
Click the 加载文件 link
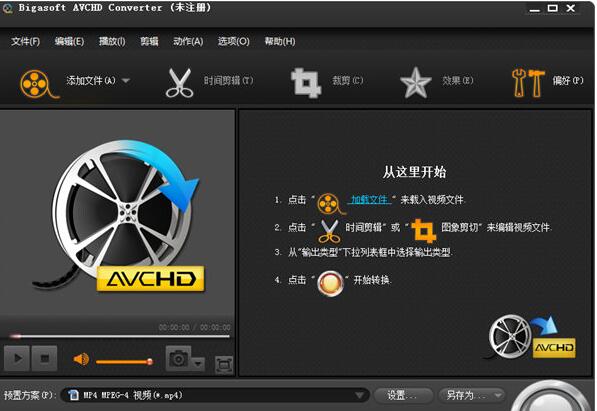point(369,200)
